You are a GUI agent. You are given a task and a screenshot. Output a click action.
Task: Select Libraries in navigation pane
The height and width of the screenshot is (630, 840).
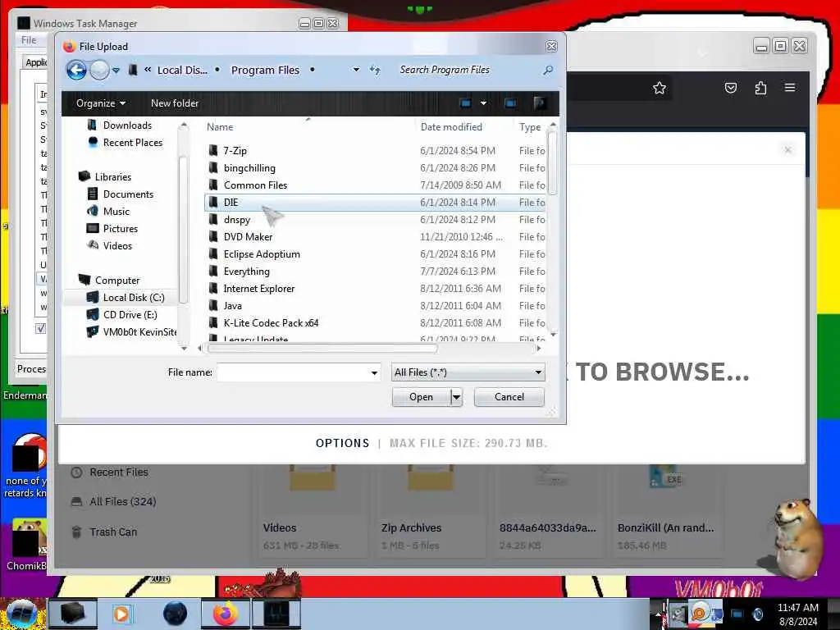112,177
